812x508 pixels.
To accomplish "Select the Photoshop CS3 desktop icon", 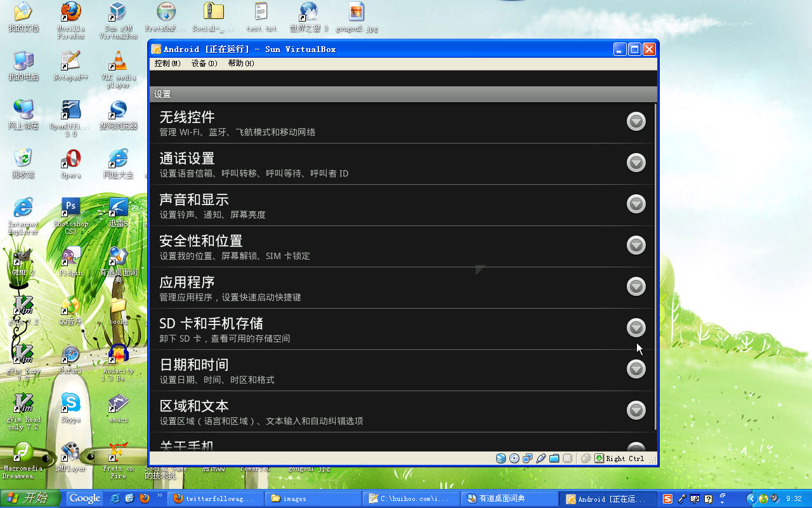I will coord(70,208).
